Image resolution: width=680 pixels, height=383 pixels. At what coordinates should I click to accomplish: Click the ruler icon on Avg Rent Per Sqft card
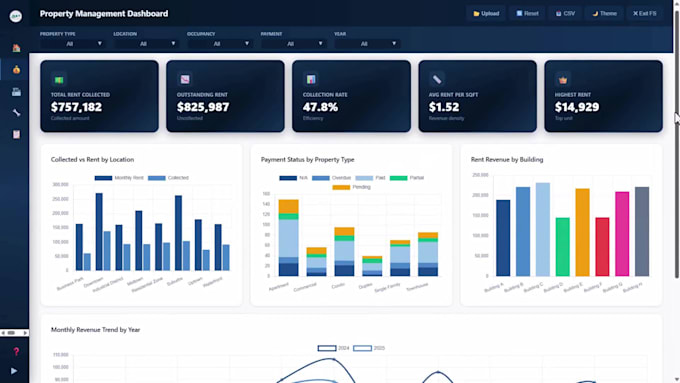pyautogui.click(x=437, y=79)
